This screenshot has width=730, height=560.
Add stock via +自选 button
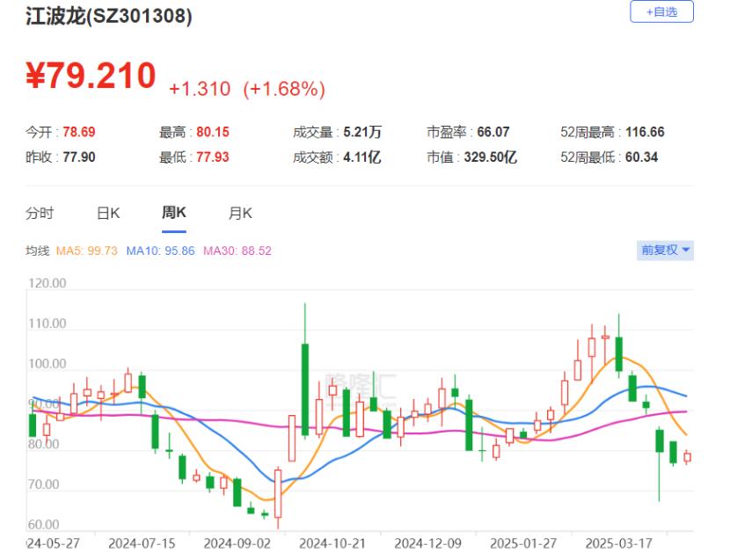pos(661,11)
